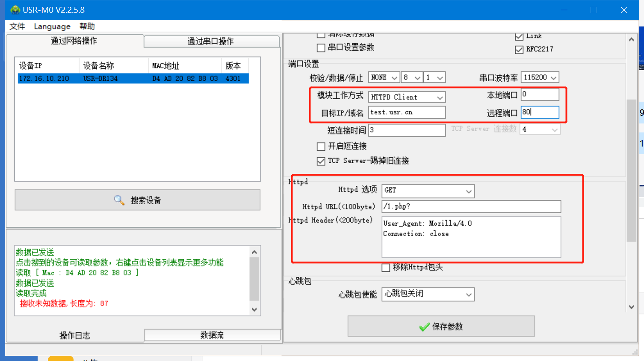Expand the Httpd 选项 dropdown showing GET

428,191
